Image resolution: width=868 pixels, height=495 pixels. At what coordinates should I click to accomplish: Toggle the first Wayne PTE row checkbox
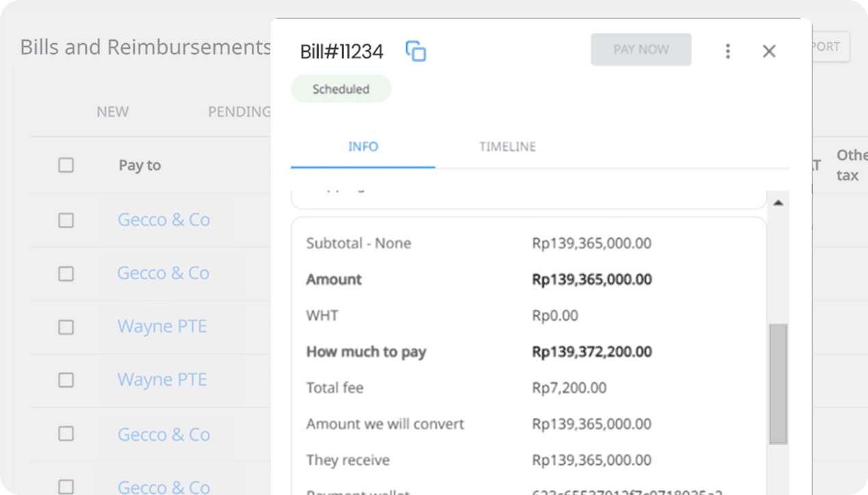coord(66,327)
